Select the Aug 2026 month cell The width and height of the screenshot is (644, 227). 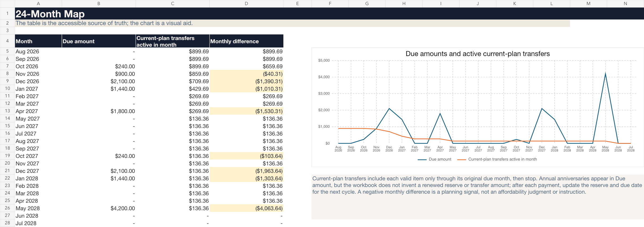pyautogui.click(x=38, y=51)
